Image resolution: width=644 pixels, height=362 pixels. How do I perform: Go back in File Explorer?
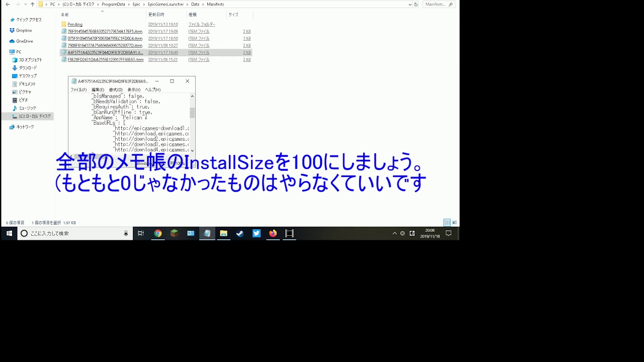(x=8, y=5)
